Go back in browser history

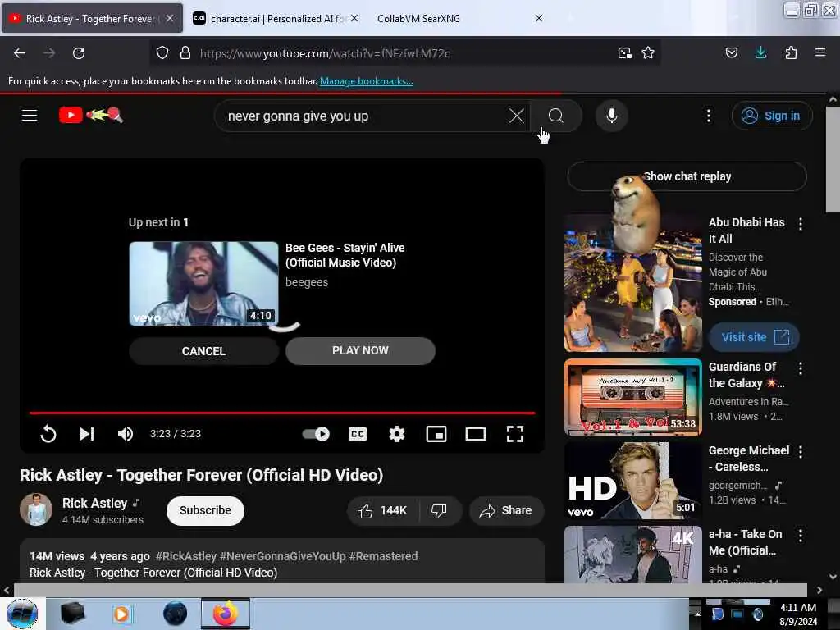point(20,53)
